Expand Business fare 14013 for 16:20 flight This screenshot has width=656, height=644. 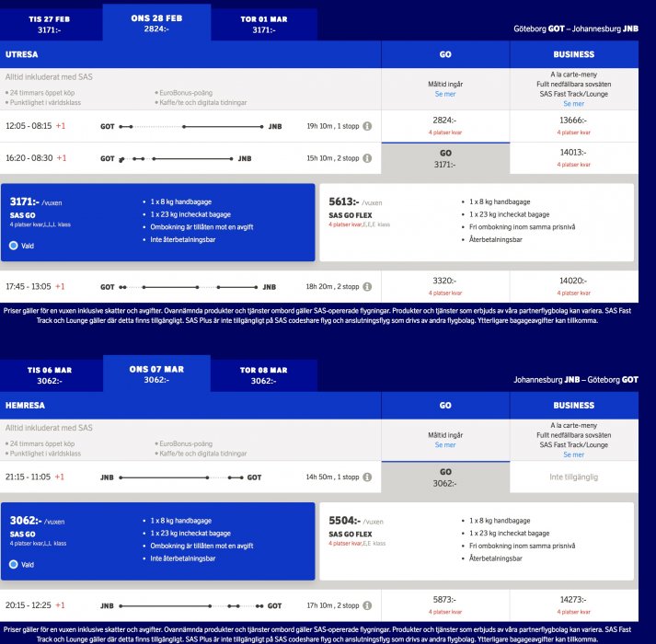coord(572,158)
